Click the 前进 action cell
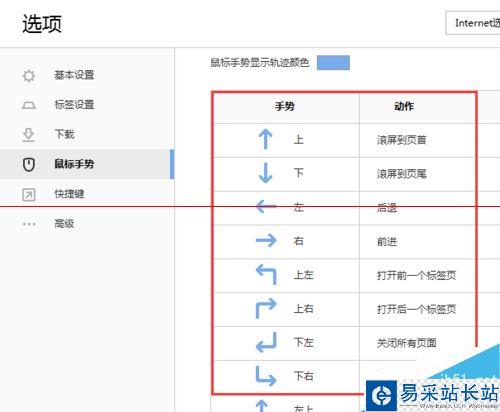Screen dimensions: 500x412 tap(418, 242)
